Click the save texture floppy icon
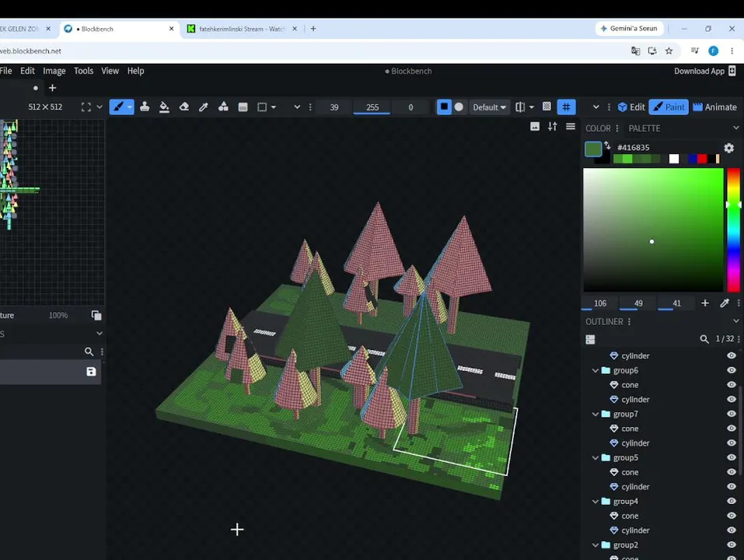Viewport: 744px width, 560px height. click(x=91, y=372)
